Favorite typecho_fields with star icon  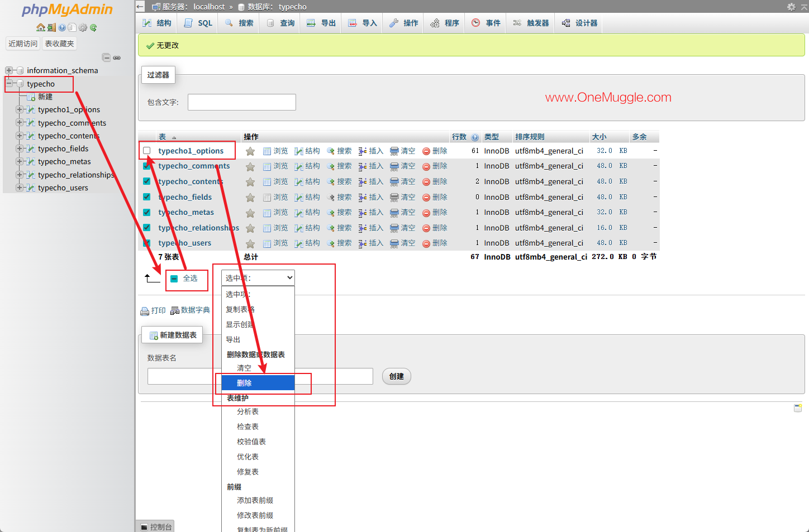point(250,198)
